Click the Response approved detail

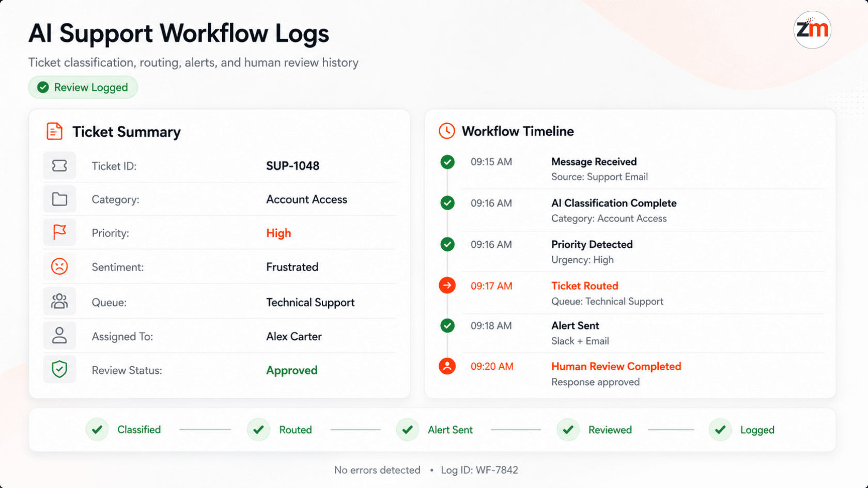click(595, 382)
